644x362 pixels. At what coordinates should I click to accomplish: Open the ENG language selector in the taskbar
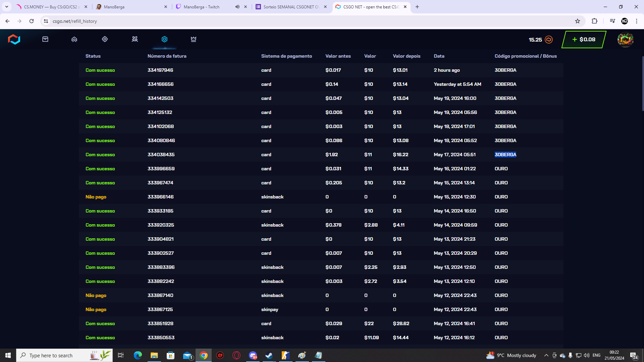pyautogui.click(x=597, y=355)
